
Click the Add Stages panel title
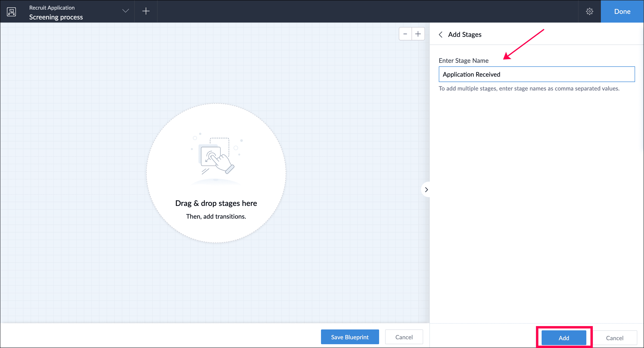(465, 34)
